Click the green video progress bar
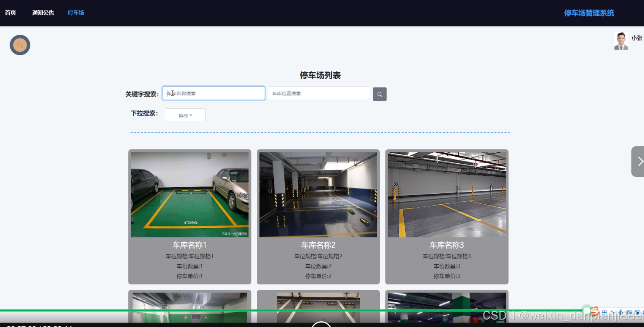 [x=293, y=310]
